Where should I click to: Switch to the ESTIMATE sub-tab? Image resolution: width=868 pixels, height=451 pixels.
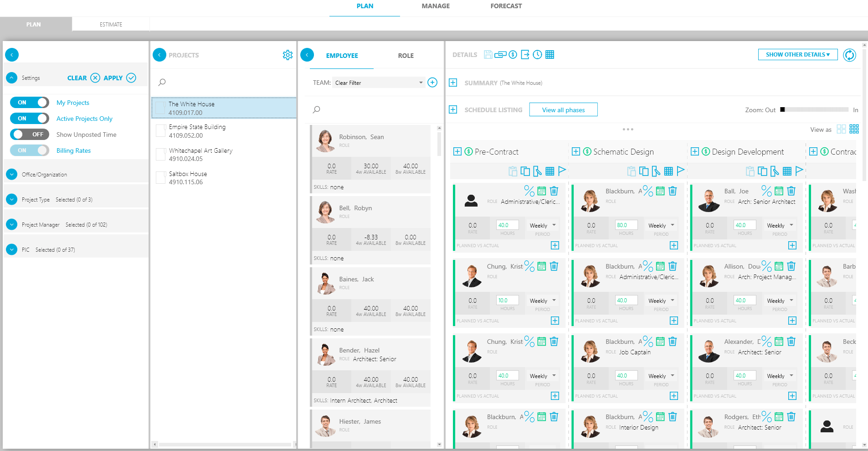coord(111,25)
